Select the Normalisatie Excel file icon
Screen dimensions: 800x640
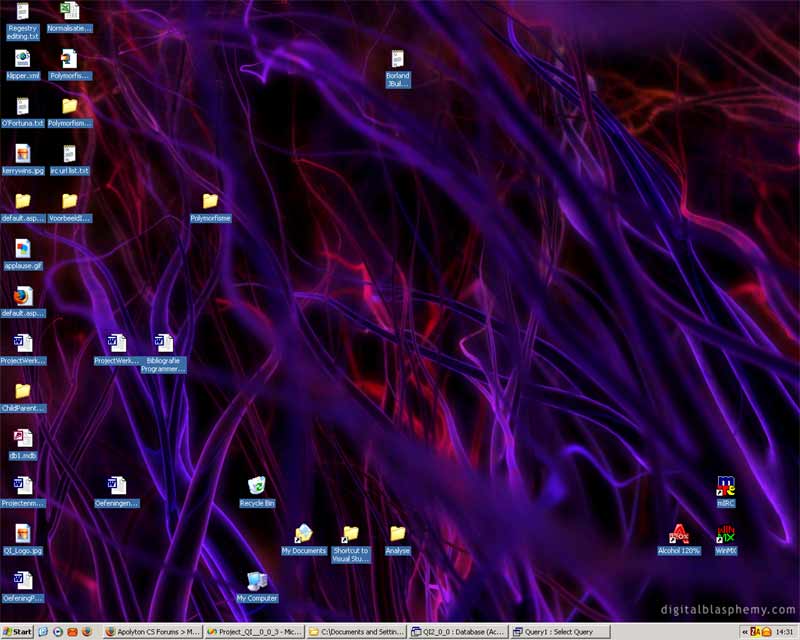click(69, 12)
